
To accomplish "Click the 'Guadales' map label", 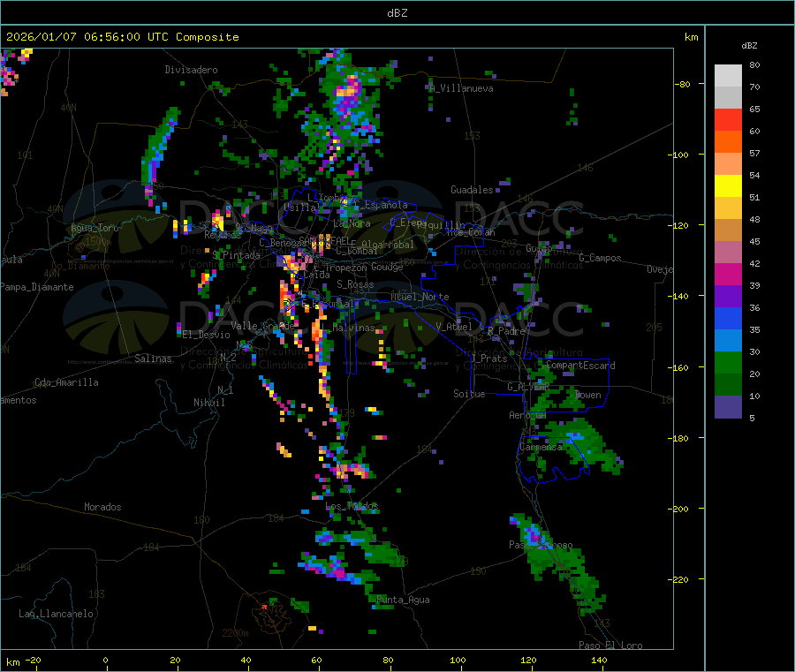I will (472, 190).
